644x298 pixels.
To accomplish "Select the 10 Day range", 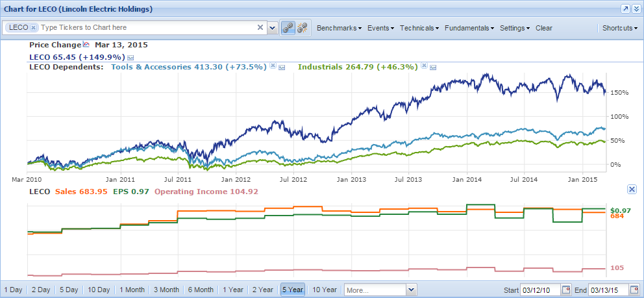I will 99,290.
